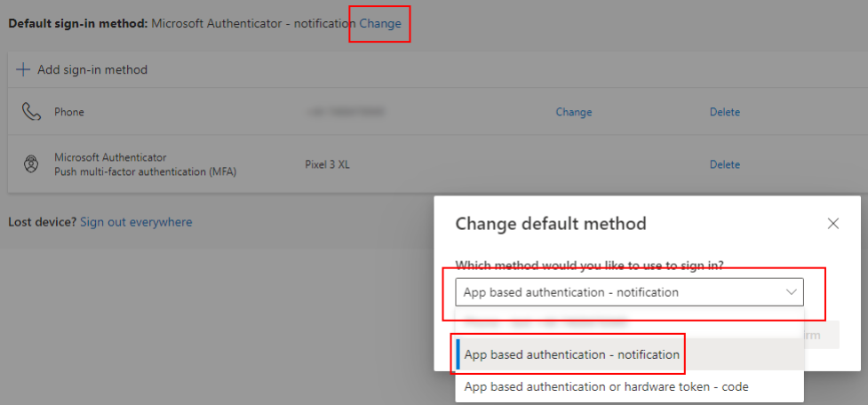Delete the Microsoft Authenticator method
Image resolution: width=868 pixels, height=405 pixels.
coord(725,164)
